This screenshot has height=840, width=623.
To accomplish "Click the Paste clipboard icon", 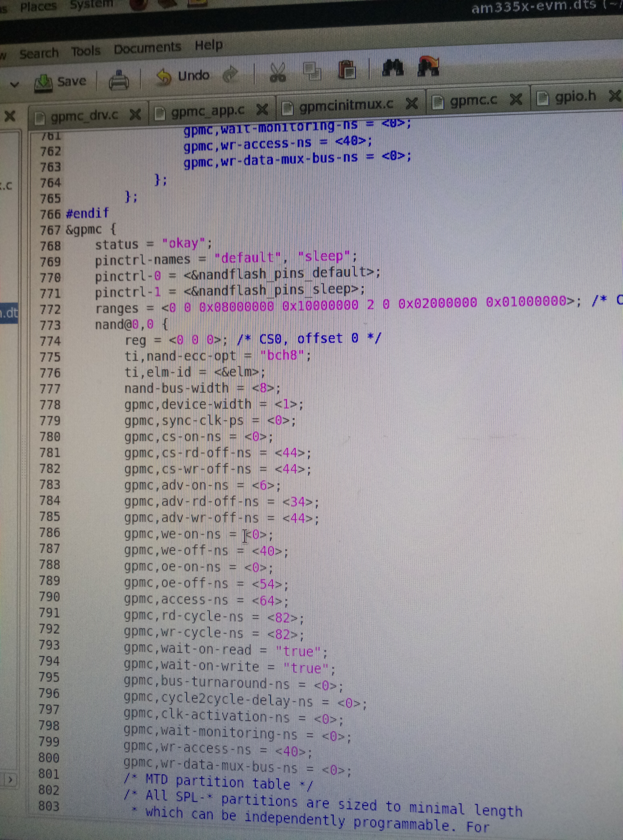I will click(347, 69).
